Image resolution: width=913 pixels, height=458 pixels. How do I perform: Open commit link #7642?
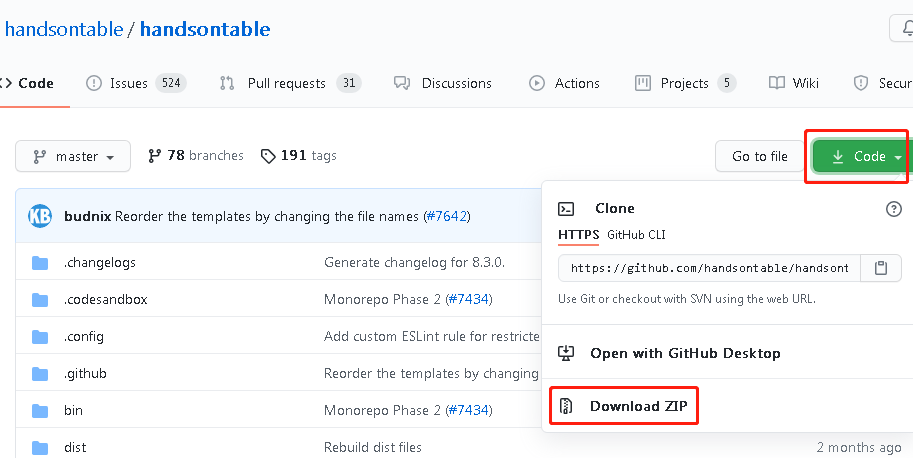(x=447, y=216)
